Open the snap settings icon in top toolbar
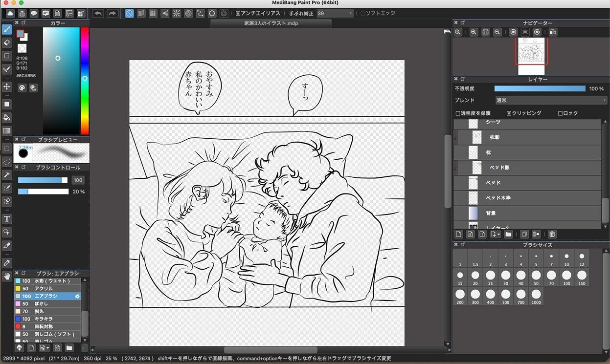610x364 pixels. [224, 13]
